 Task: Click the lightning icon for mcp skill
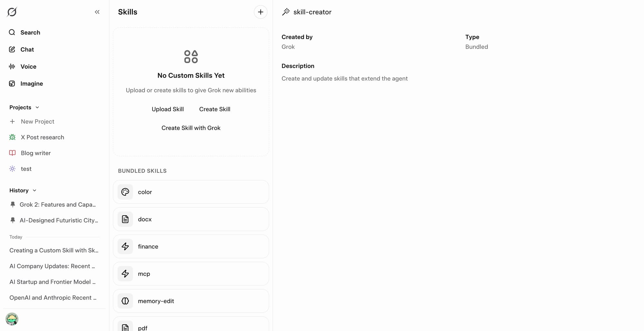pyautogui.click(x=125, y=274)
